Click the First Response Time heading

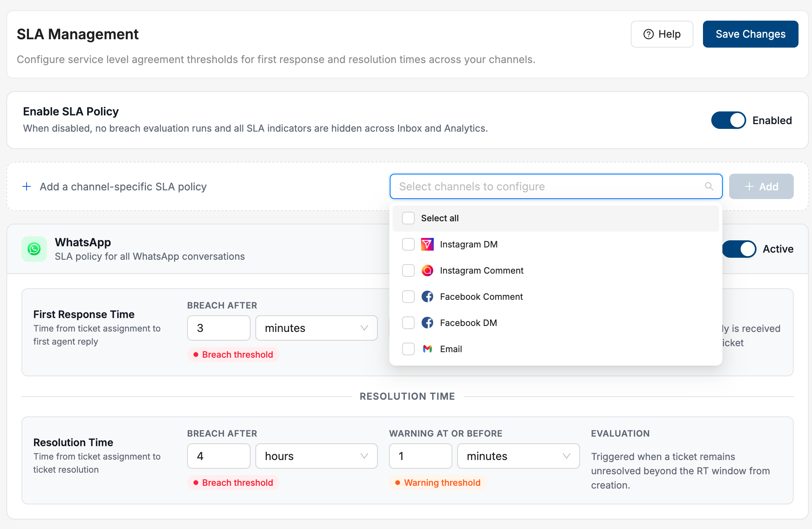click(84, 314)
